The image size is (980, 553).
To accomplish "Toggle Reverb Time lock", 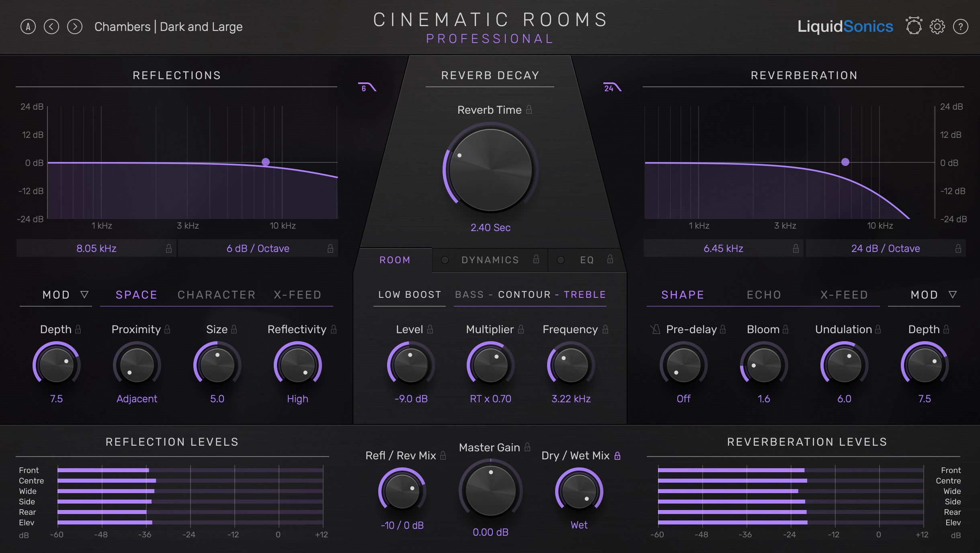I will [529, 109].
